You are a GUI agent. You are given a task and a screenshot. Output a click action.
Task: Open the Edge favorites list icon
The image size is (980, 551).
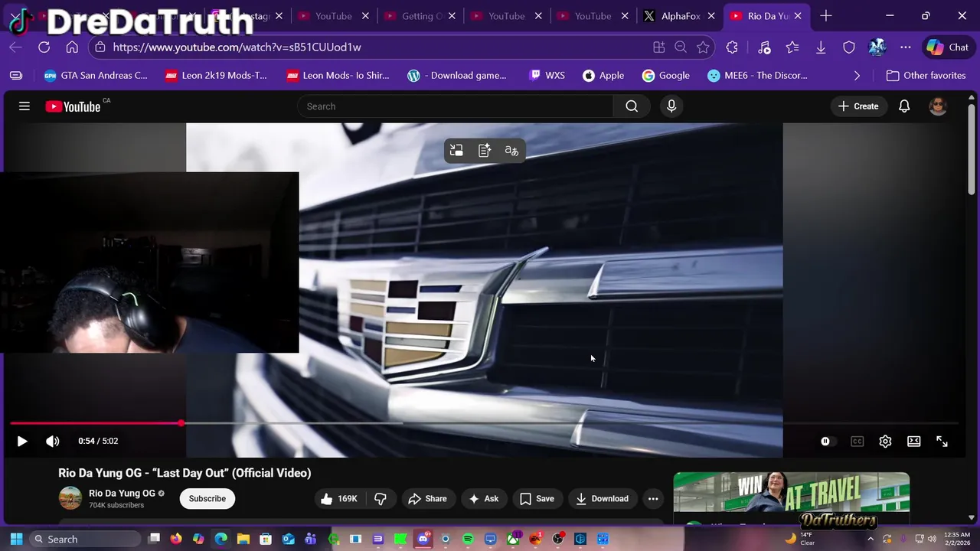click(x=792, y=47)
